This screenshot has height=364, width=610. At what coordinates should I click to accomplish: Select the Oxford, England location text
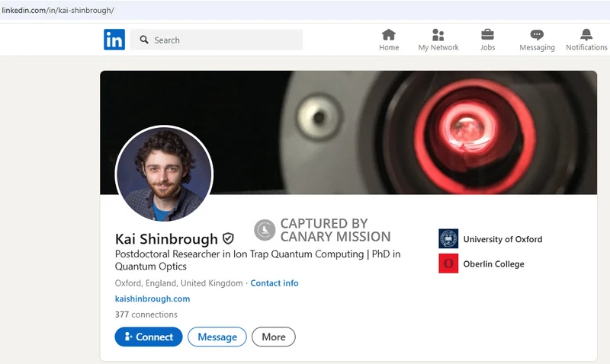[x=178, y=283]
